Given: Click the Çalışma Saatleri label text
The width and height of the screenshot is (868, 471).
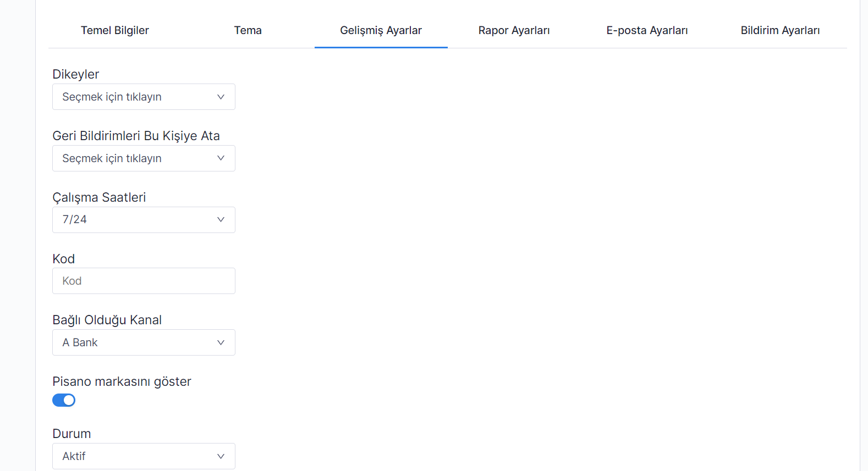Looking at the screenshot, I should tap(99, 197).
